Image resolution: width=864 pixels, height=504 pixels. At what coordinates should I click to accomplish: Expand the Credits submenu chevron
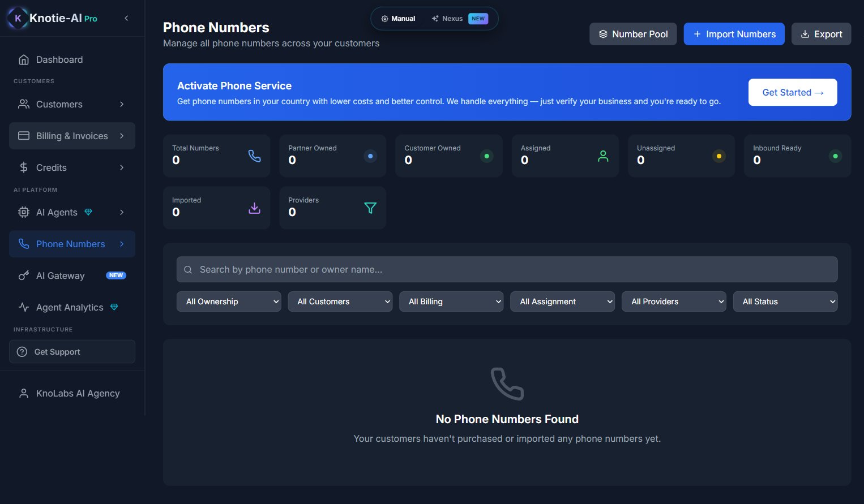pos(122,167)
